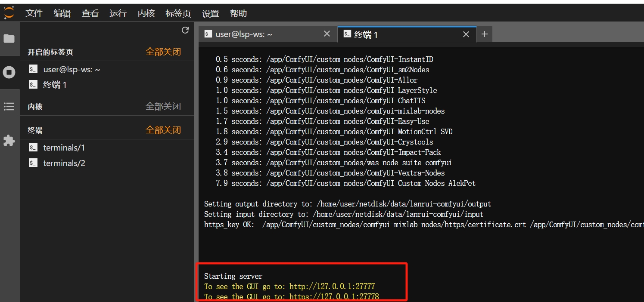Open the 帮助 menu
This screenshot has width=644, height=302.
click(x=239, y=13)
